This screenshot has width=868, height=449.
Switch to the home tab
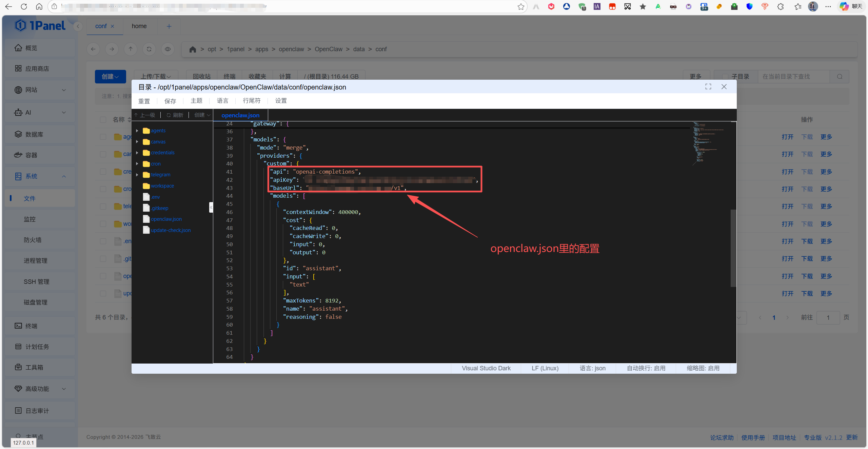point(139,26)
